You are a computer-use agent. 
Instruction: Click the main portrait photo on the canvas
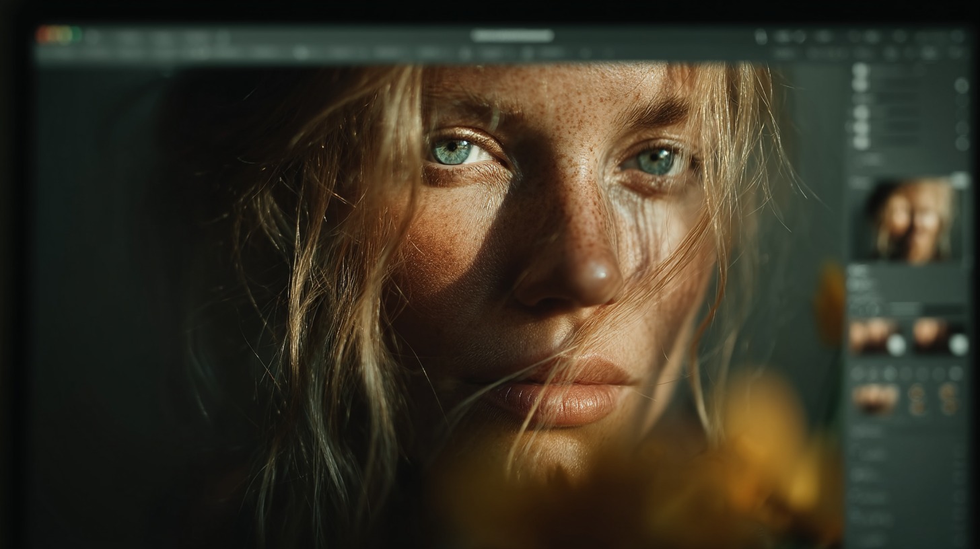tap(438, 306)
